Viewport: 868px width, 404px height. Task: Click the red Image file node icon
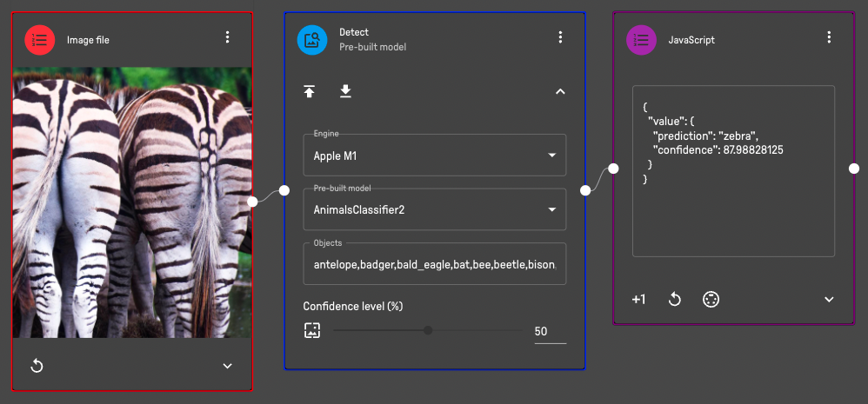40,39
